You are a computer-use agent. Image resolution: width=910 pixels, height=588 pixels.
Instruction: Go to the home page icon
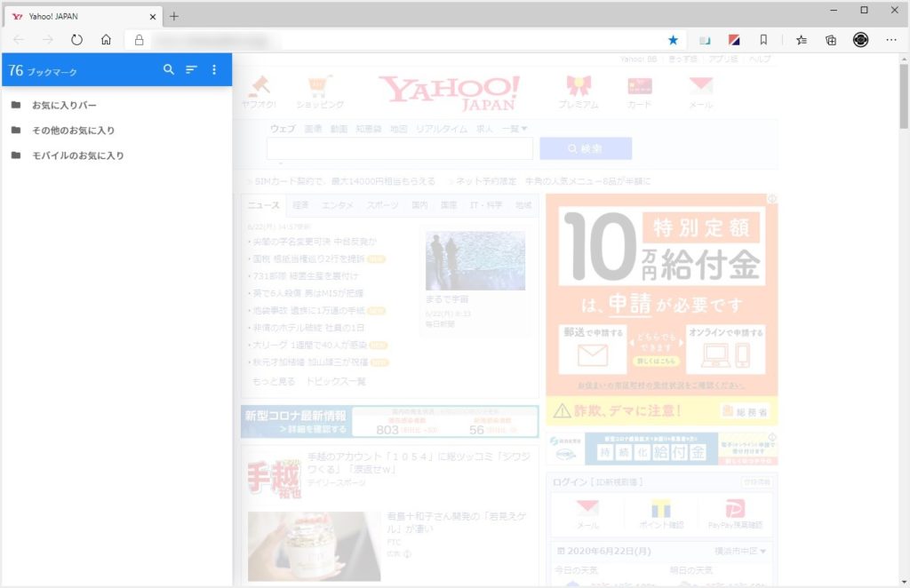click(x=106, y=39)
